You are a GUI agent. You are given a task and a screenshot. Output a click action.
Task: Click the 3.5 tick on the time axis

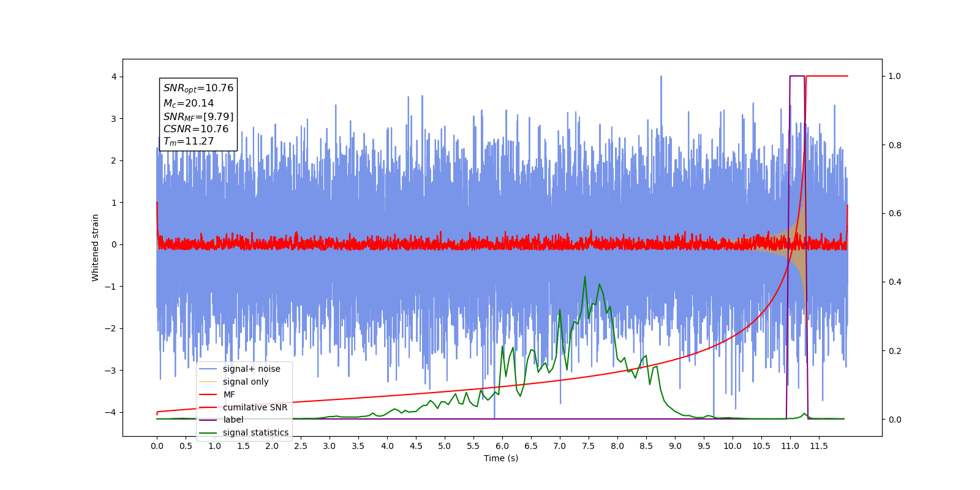[x=358, y=446]
